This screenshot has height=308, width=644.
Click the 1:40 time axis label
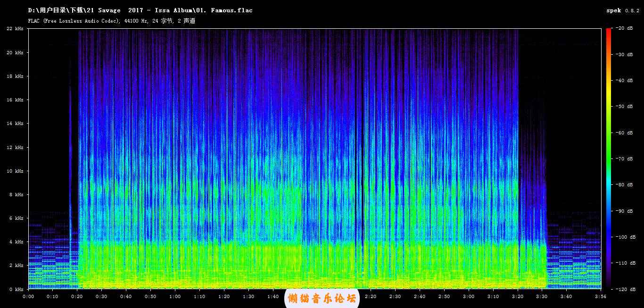click(x=273, y=296)
